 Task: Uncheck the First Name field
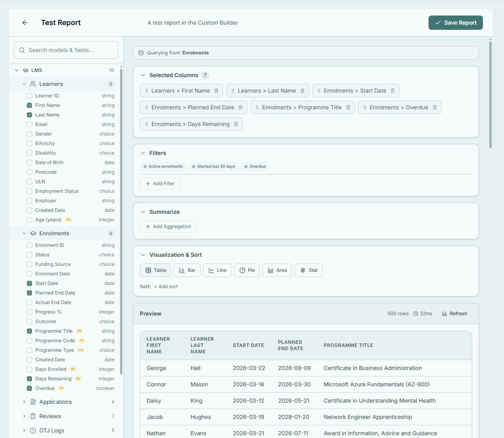(x=29, y=105)
